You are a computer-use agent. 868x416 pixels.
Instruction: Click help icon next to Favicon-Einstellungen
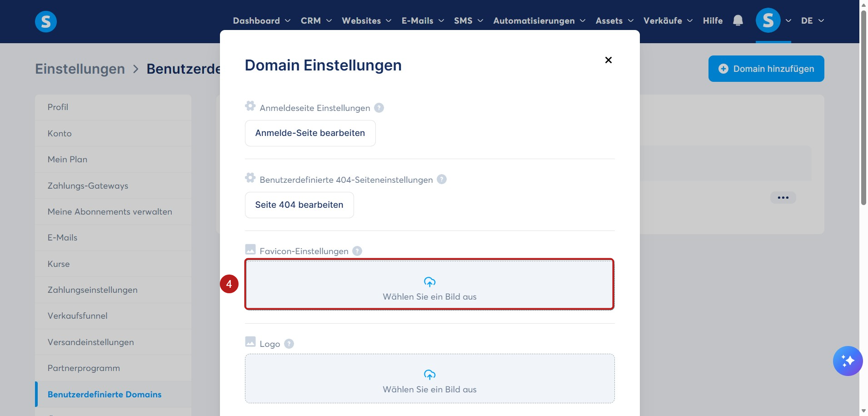pyautogui.click(x=357, y=251)
